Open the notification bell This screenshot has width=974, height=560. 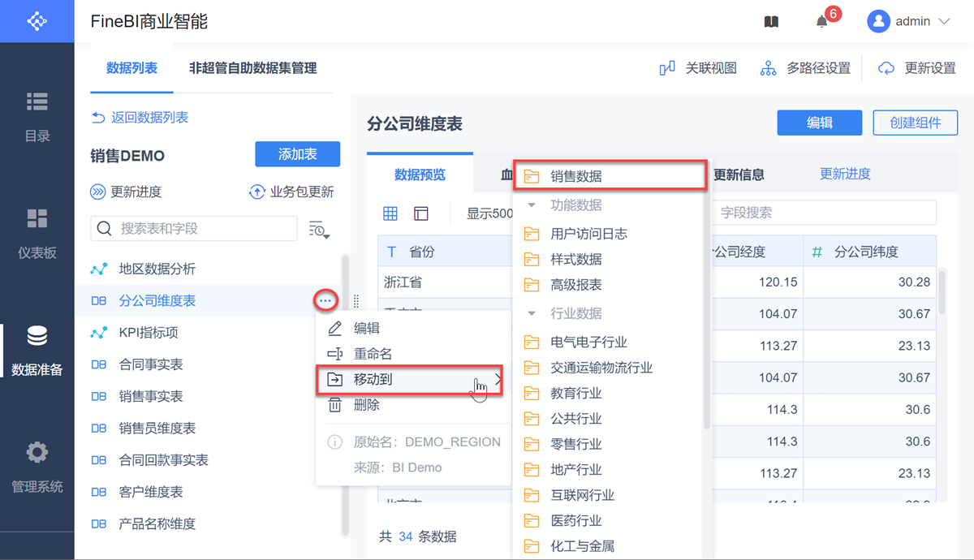click(x=822, y=22)
